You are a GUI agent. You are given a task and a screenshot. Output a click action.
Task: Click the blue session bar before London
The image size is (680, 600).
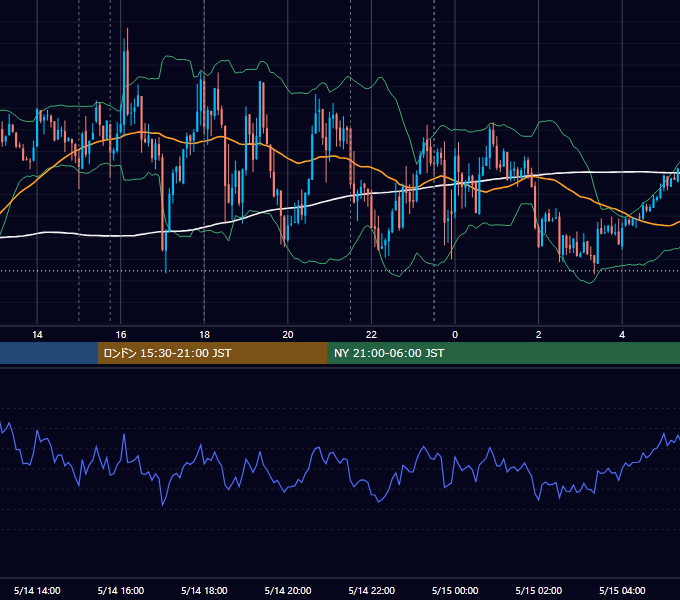tap(49, 353)
